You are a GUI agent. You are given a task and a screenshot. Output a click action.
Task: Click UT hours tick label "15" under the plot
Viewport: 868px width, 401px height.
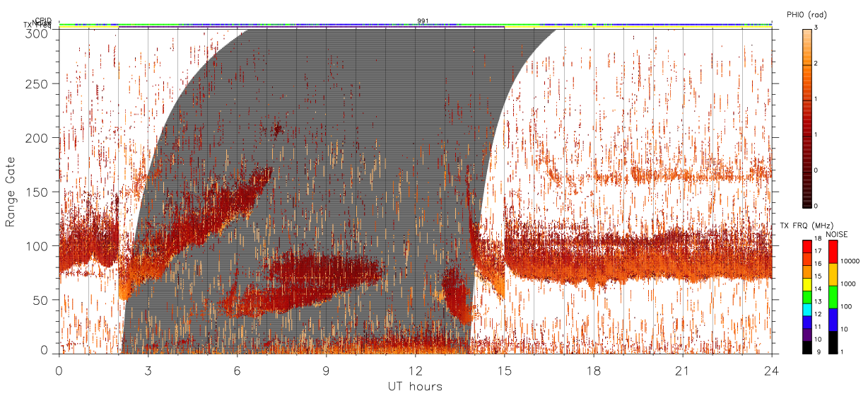pyautogui.click(x=504, y=370)
